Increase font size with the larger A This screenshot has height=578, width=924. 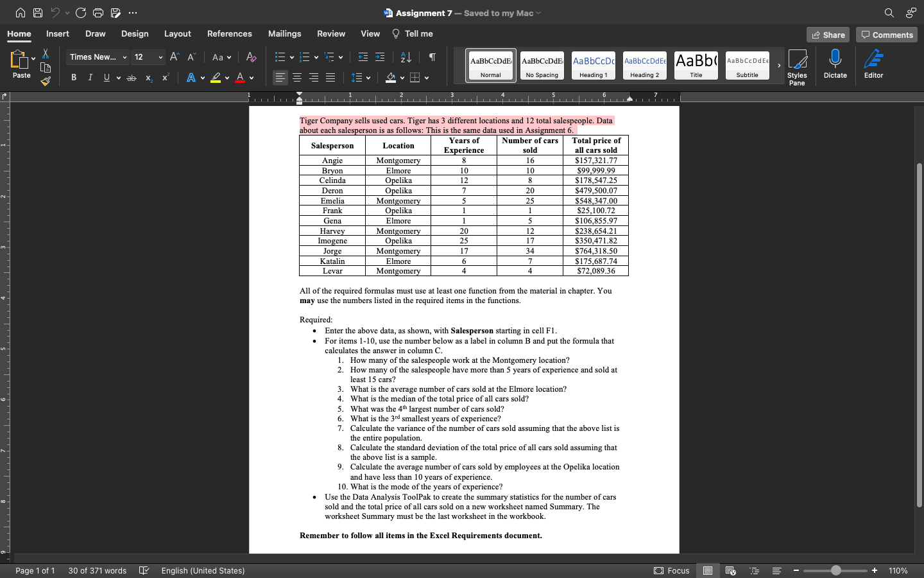(x=175, y=57)
